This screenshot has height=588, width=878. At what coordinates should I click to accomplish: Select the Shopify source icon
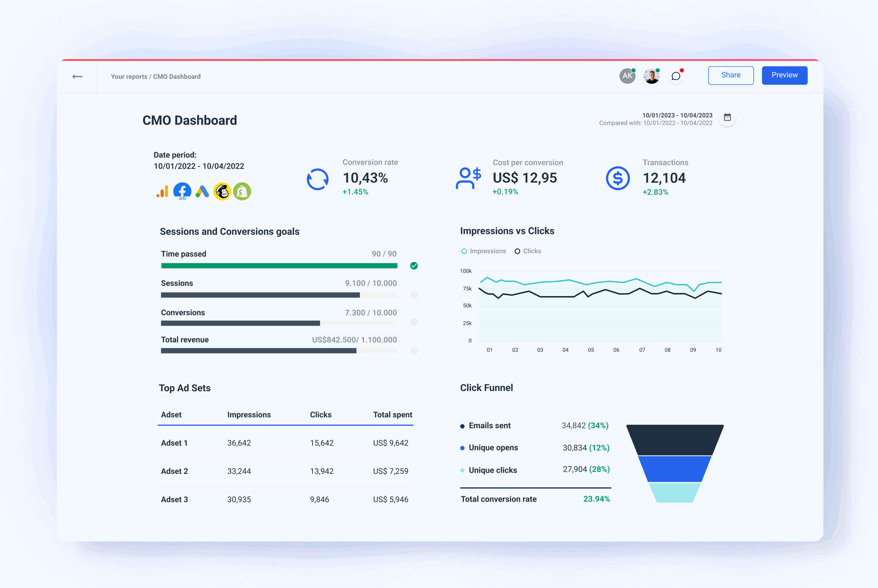coord(242,191)
